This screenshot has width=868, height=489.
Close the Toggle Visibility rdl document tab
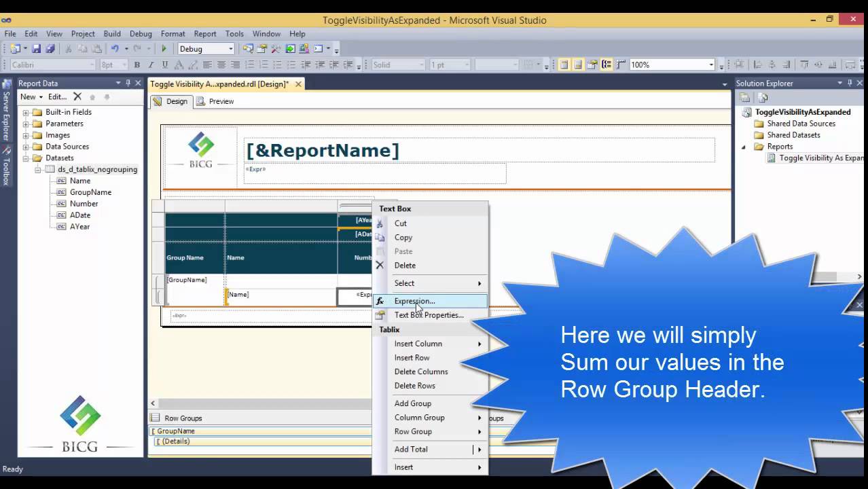[x=298, y=84]
